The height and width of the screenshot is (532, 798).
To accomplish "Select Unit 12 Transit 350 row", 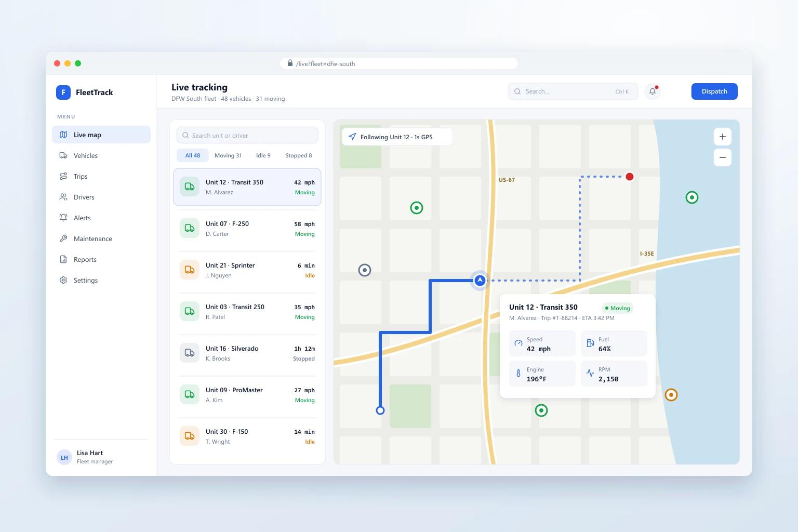I will click(247, 187).
